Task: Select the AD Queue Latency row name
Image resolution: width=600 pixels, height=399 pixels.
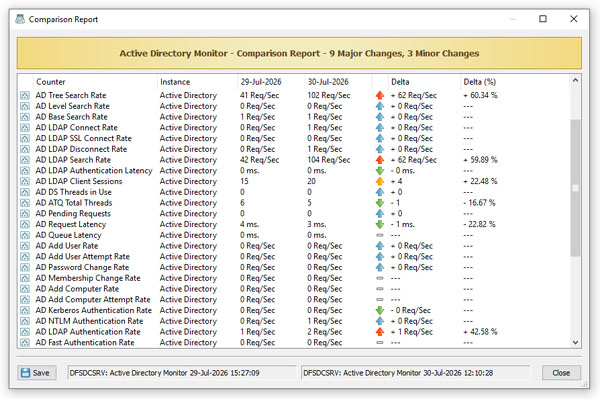Action: pos(68,235)
